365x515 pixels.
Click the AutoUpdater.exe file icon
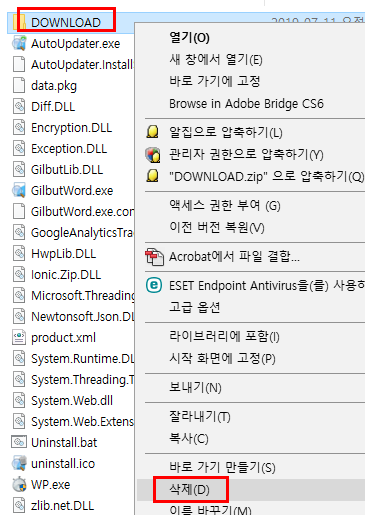[19, 44]
